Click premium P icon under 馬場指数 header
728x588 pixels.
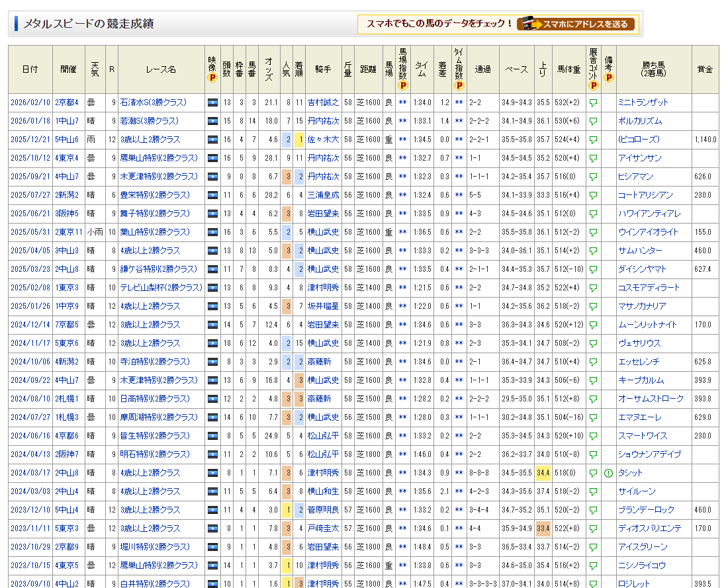coord(402,85)
